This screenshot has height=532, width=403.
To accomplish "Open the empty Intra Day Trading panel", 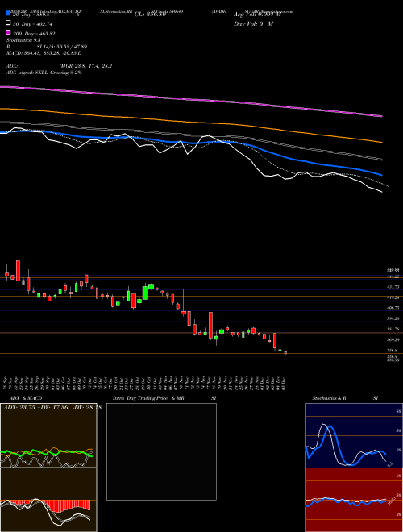I will (161, 451).
